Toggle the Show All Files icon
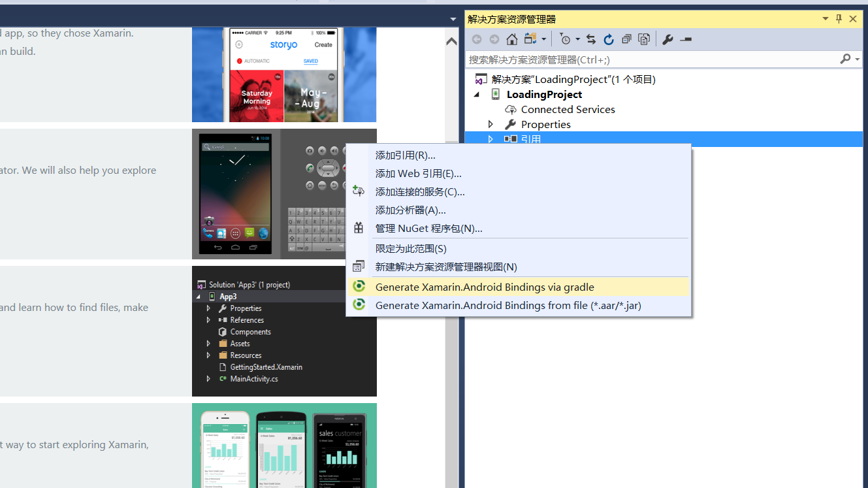The height and width of the screenshot is (488, 868). point(644,39)
